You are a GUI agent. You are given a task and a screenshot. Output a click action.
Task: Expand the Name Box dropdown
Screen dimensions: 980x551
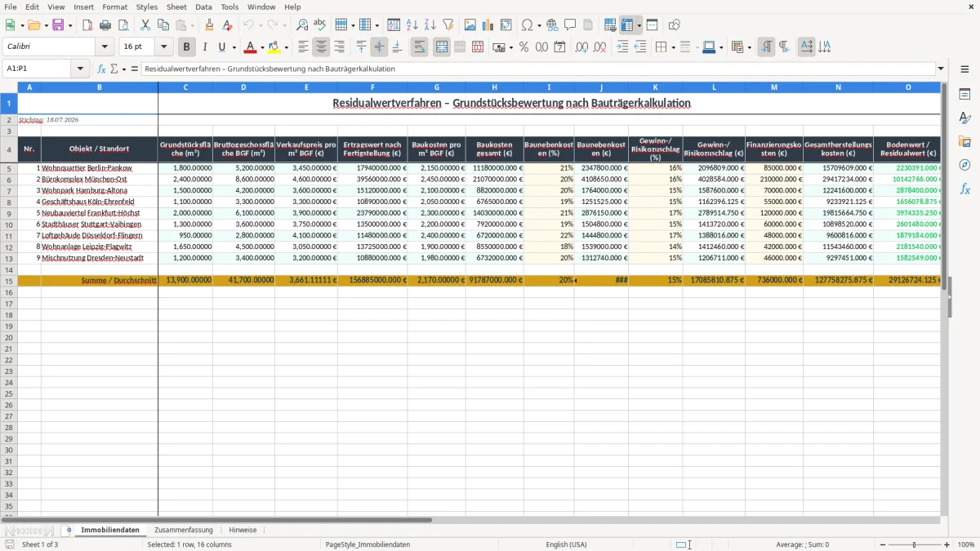80,69
